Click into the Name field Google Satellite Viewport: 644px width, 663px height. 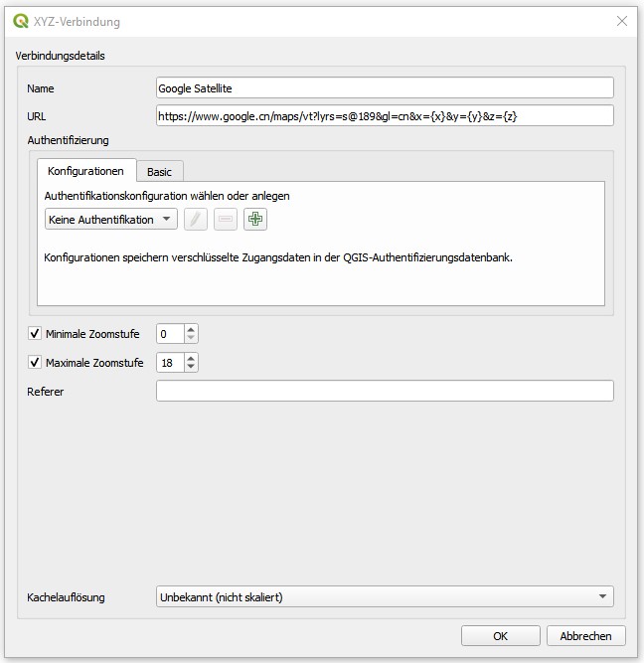[x=385, y=87]
